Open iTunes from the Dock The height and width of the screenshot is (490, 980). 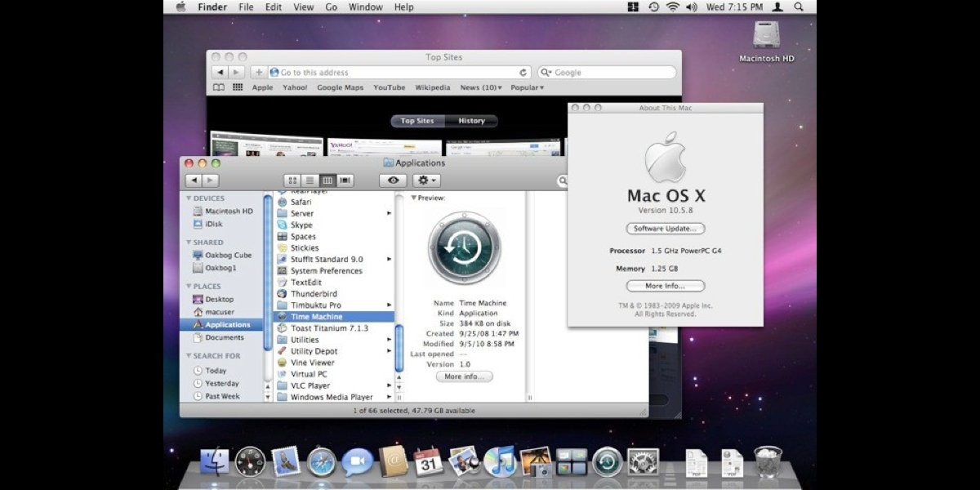point(499,462)
